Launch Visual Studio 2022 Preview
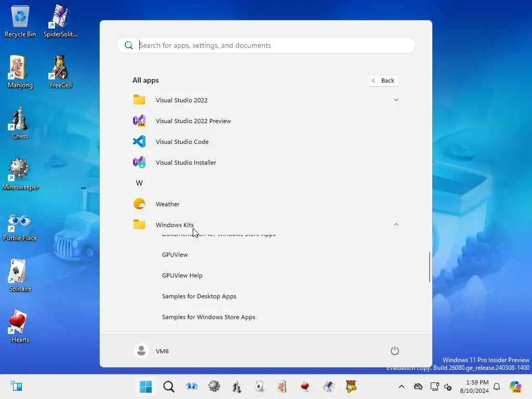This screenshot has width=532, height=399. 265,121
